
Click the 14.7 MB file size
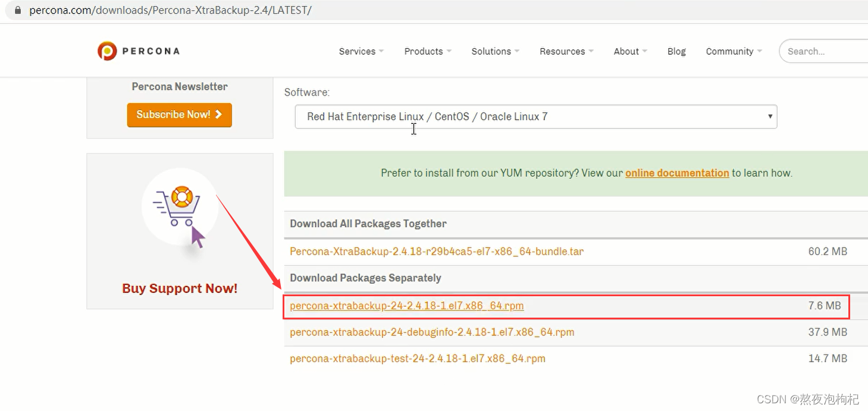coord(828,359)
